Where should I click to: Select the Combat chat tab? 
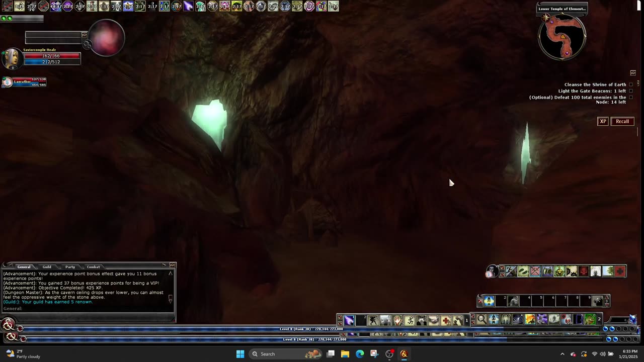point(94,267)
